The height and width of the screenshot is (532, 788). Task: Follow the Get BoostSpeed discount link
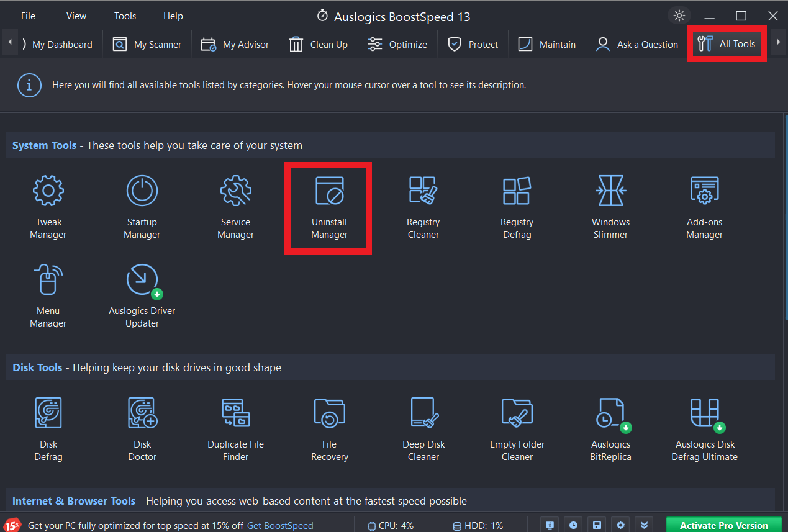279,525
